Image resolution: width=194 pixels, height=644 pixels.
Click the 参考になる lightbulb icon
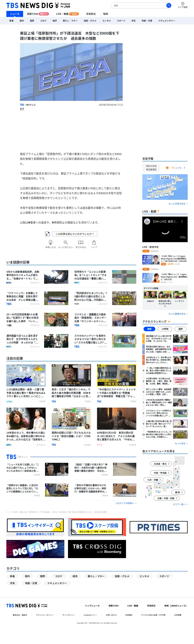pos(50,242)
